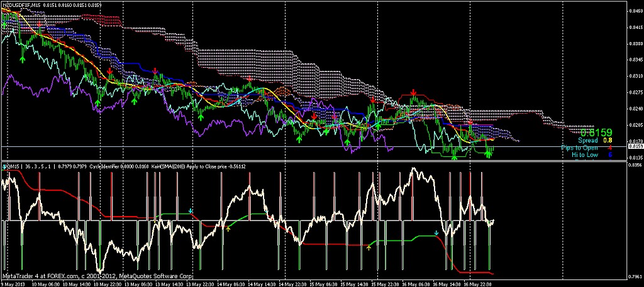Select the 0.8450 price axis label

tap(636, 11)
